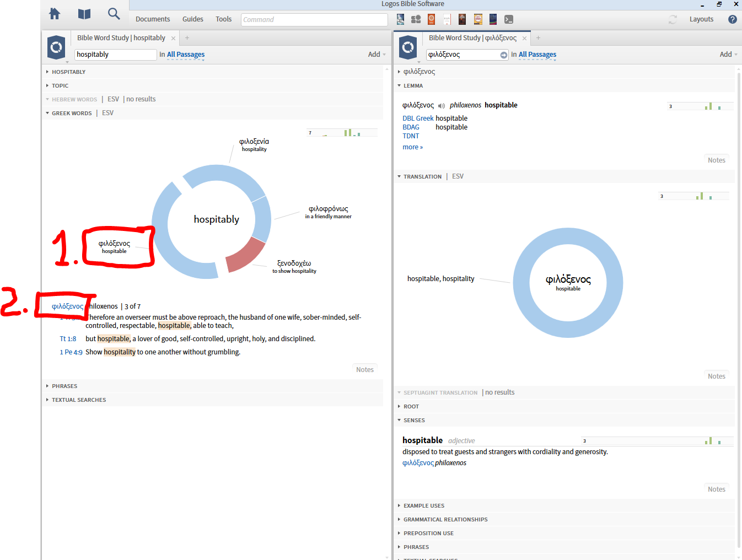Viewport: 742px width, 560px height.
Task: Close the φιλόξενος tab
Action: (524, 39)
